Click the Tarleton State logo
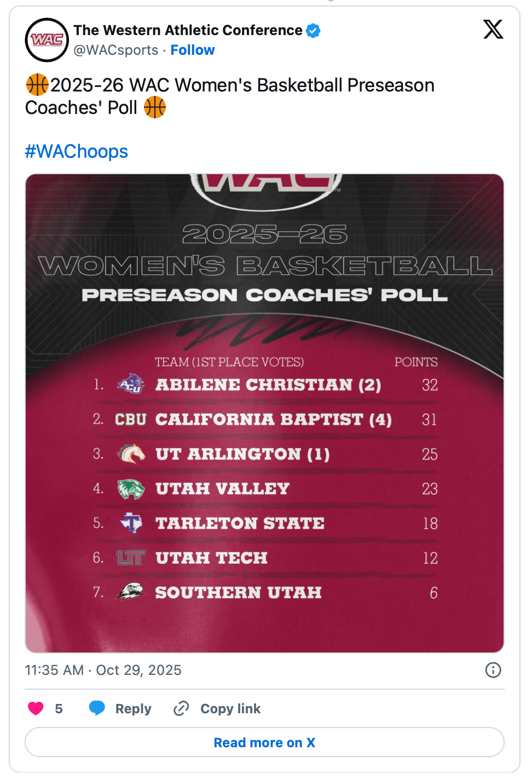The width and height of the screenshot is (532, 779). tap(131, 523)
